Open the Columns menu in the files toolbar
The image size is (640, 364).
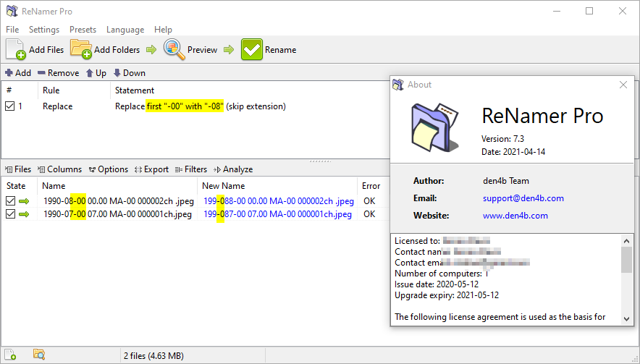(59, 169)
